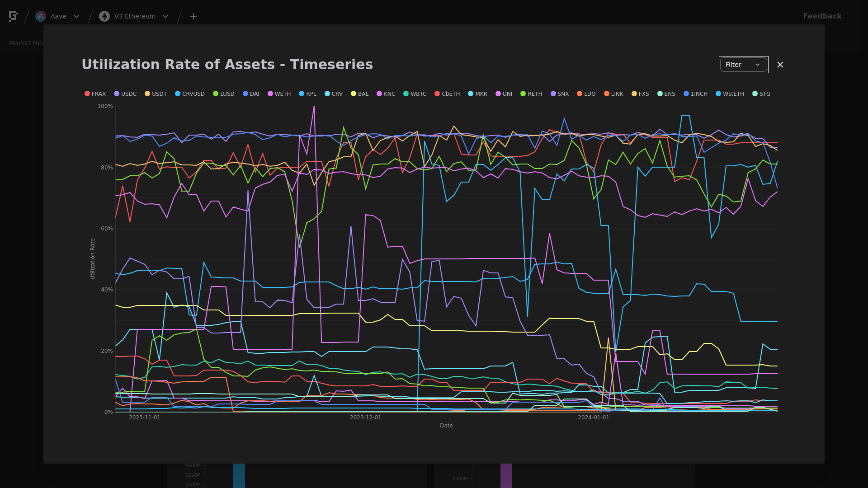
Task: Click the chart title heading
Action: pyautogui.click(x=227, y=65)
